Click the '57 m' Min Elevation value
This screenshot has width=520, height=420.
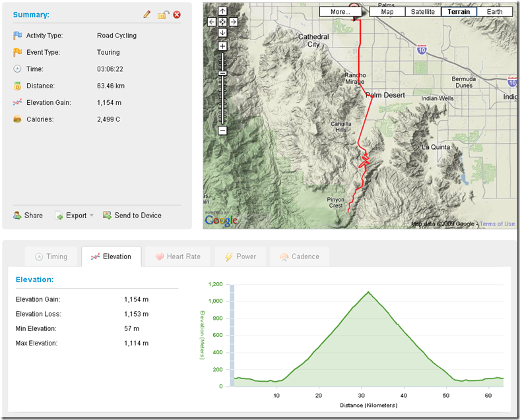[x=132, y=328]
